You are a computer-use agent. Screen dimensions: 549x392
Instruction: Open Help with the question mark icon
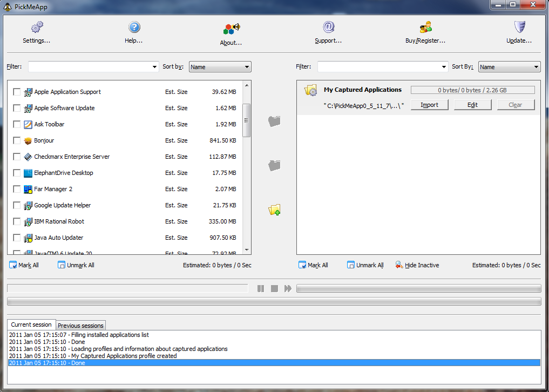click(134, 27)
